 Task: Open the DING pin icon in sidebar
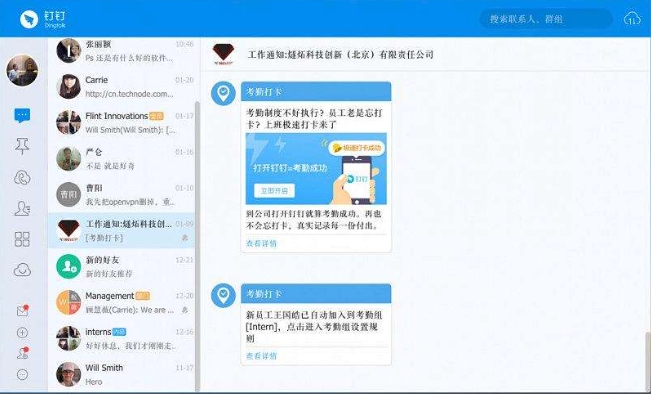tap(22, 146)
